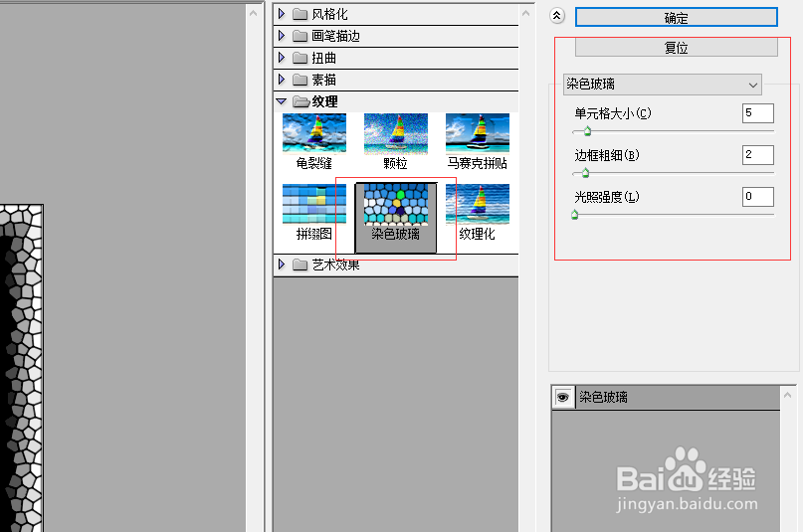
Task: Click effect layers scrollbar up arrow
Action: tap(788, 395)
